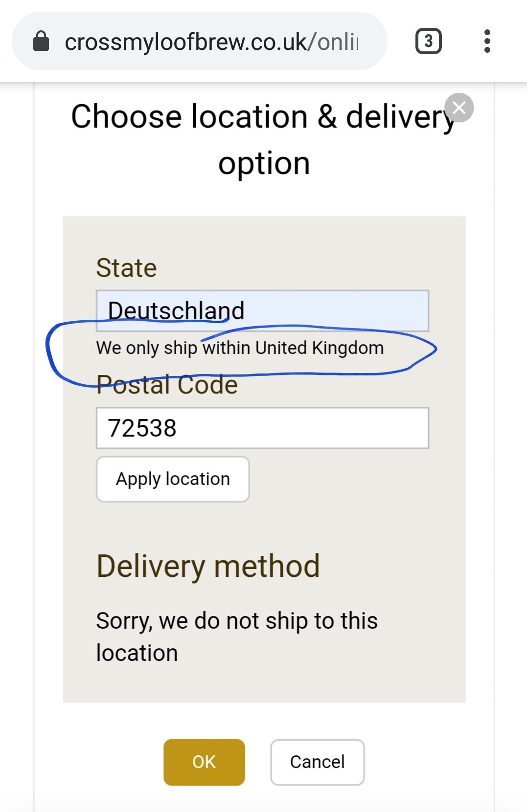Tap the "Delivery method" heading
This screenshot has width=527, height=812.
point(208,566)
